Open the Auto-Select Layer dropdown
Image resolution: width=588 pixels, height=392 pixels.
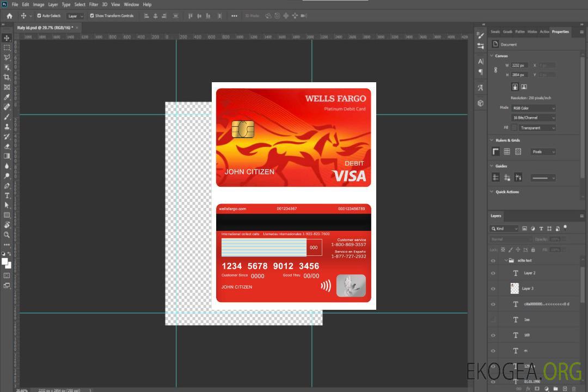tap(75, 16)
